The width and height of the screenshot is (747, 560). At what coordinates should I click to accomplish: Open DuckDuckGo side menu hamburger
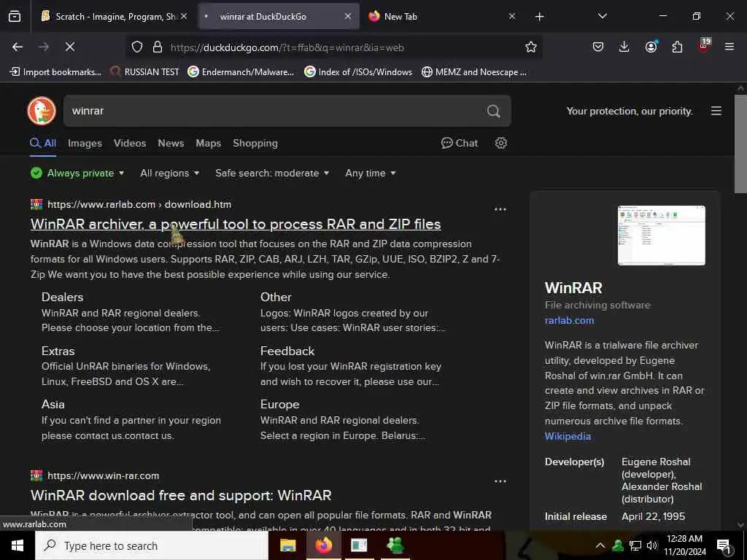click(x=716, y=111)
